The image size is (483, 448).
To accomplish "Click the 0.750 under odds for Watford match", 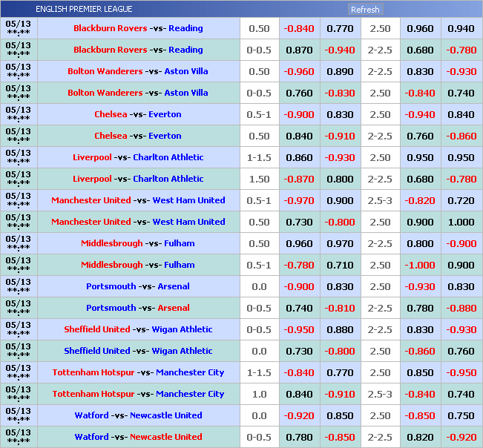I will [x=461, y=416].
